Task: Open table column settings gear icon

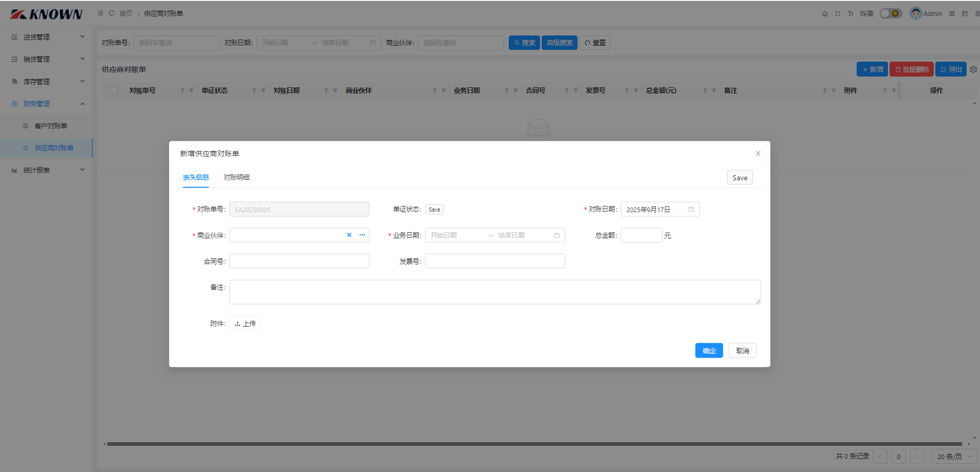Action: pyautogui.click(x=973, y=69)
